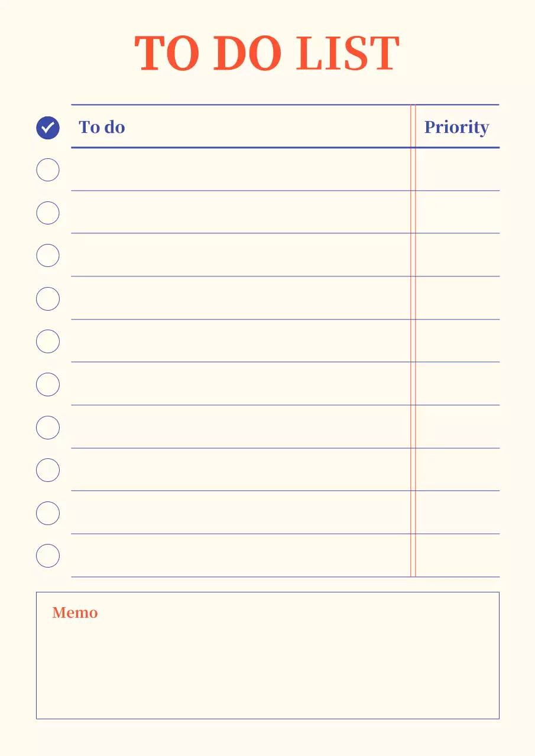
Task: Click the filled blue checkmark icon
Action: click(48, 128)
